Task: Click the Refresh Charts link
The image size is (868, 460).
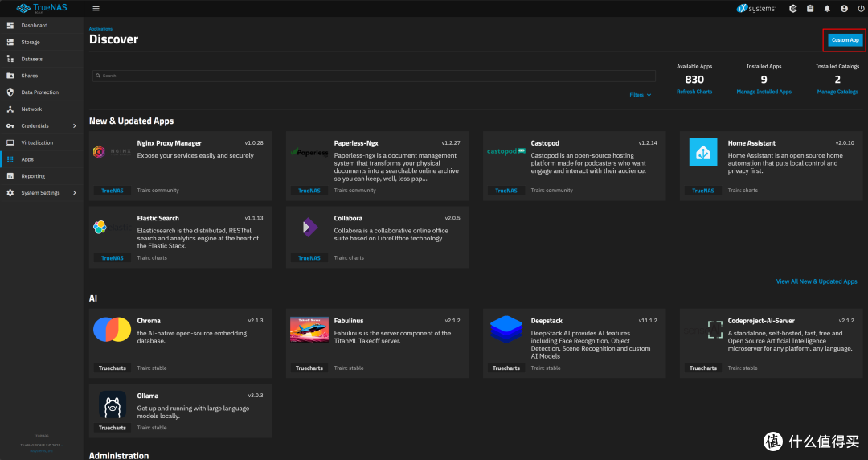Action: tap(694, 92)
